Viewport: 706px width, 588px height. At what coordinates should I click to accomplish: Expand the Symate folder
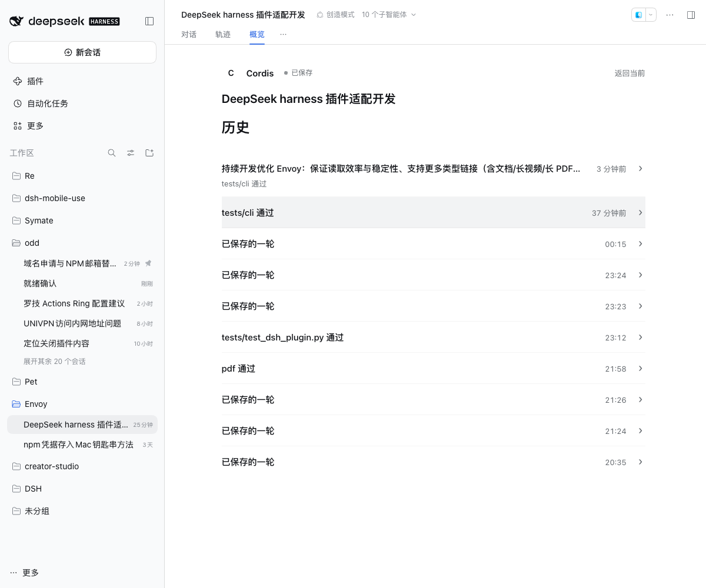(82, 220)
